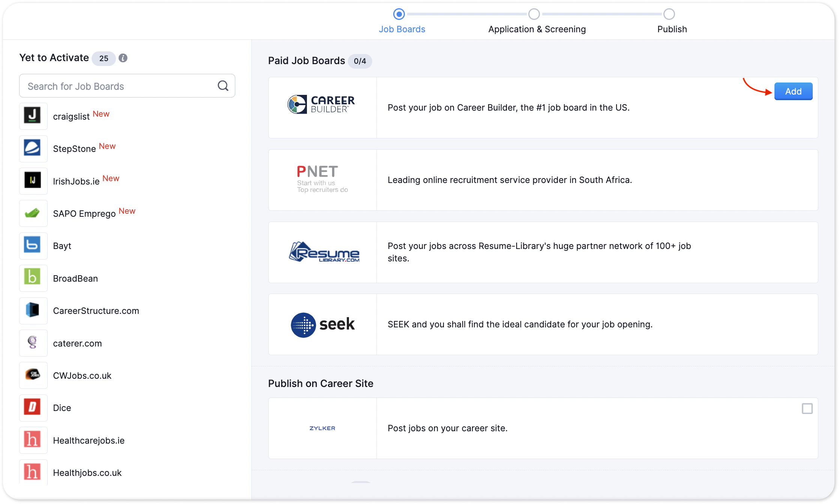
Task: Select the Publish step circle
Action: click(x=669, y=14)
